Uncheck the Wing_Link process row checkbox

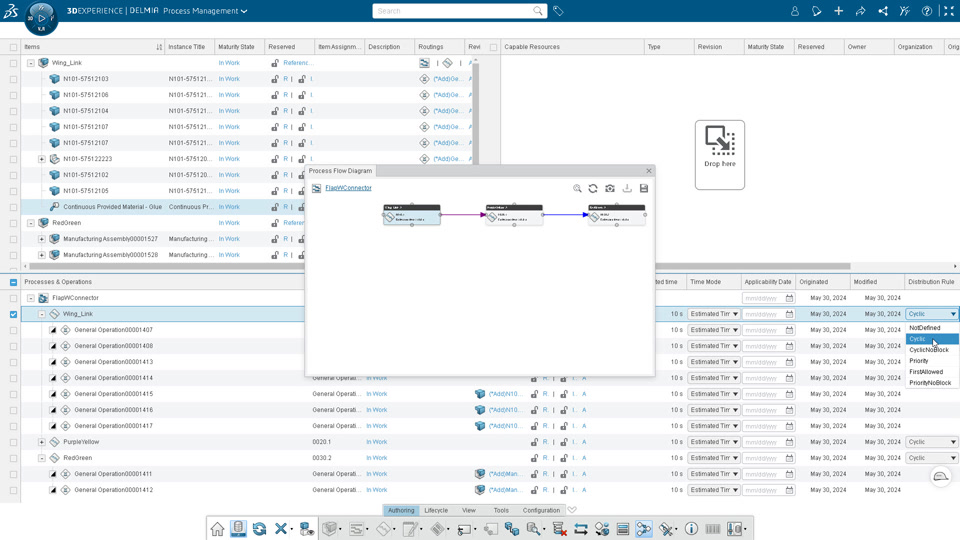[x=13, y=314]
